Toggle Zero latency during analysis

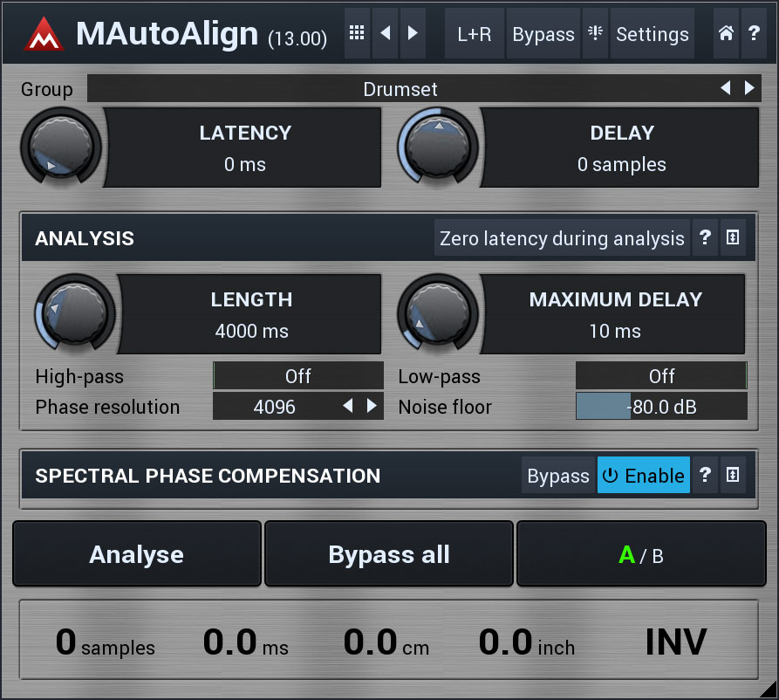click(562, 238)
